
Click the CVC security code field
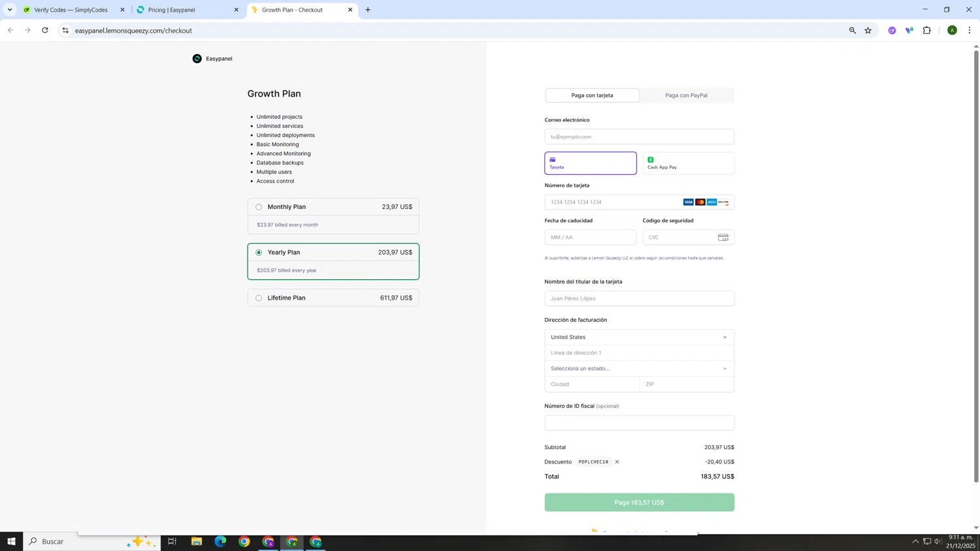click(688, 237)
